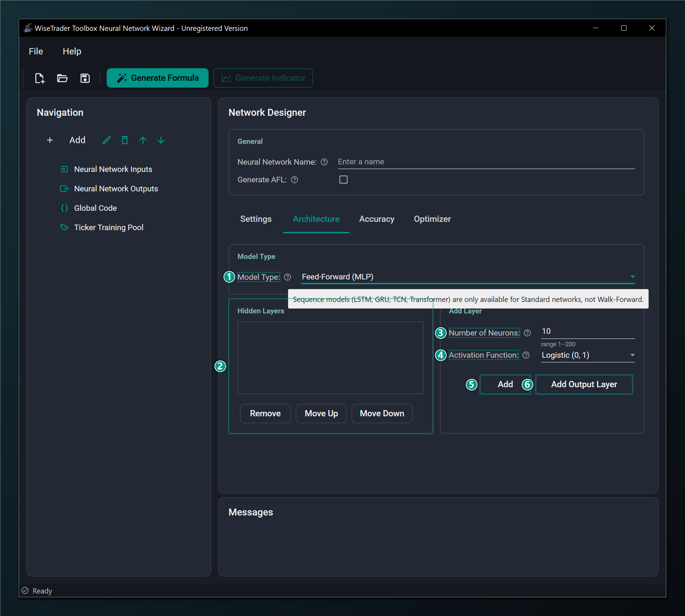Image resolution: width=685 pixels, height=616 pixels.
Task: Click the Number of Neurons field
Action: tap(588, 332)
